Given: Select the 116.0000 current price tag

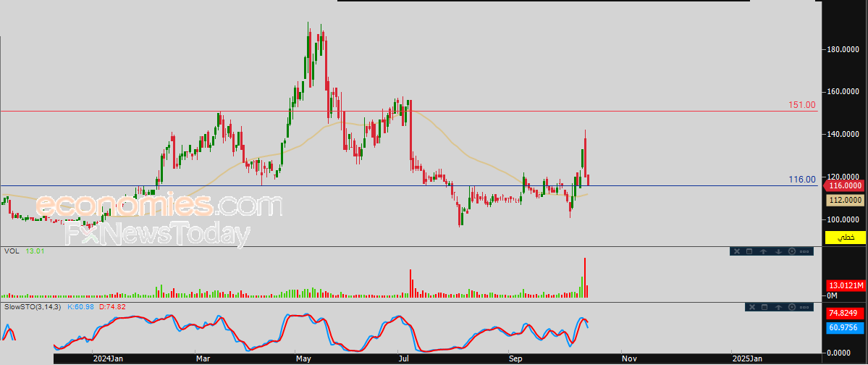Looking at the screenshot, I should (x=845, y=186).
